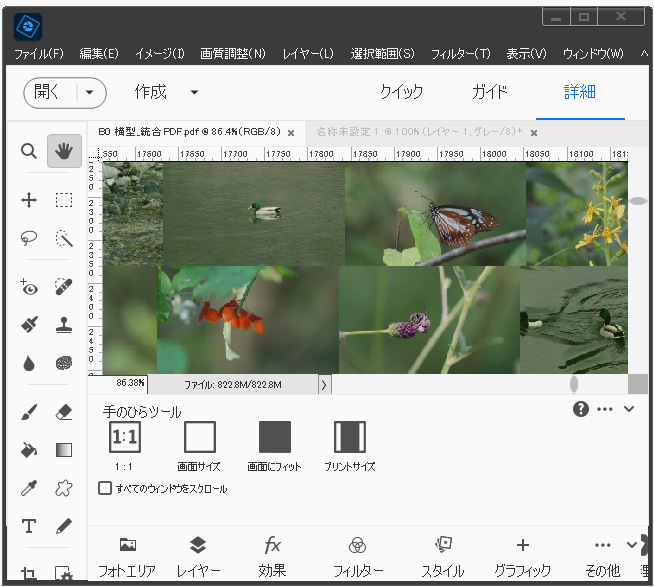This screenshot has height=587, width=654.
Task: Select the Brush tool
Action: (29, 412)
